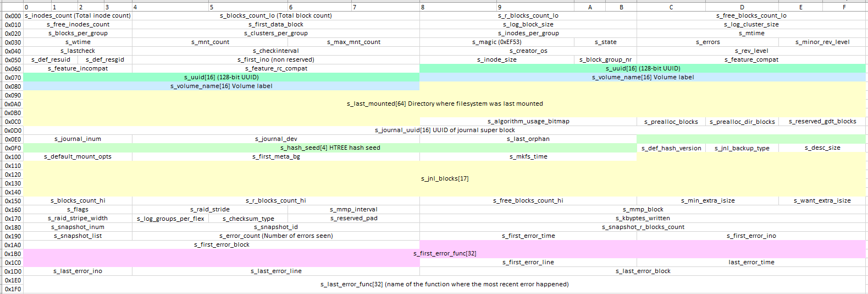Select the s_inodes_count (Total inode count) cell
Image resolution: width=868 pixels, height=294 pixels.
(78, 15)
